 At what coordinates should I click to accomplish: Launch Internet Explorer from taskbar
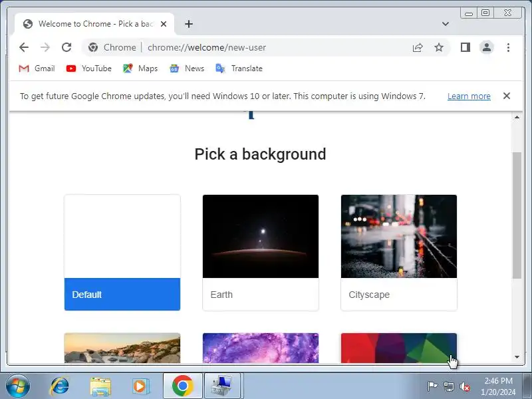click(59, 386)
